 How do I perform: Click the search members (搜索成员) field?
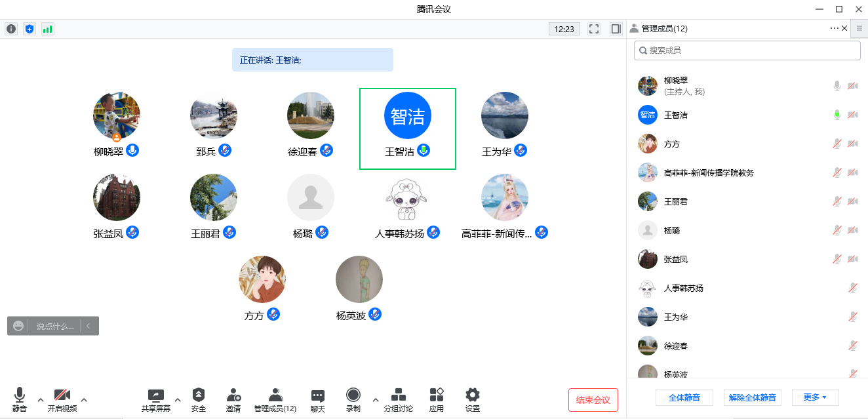pyautogui.click(x=747, y=50)
